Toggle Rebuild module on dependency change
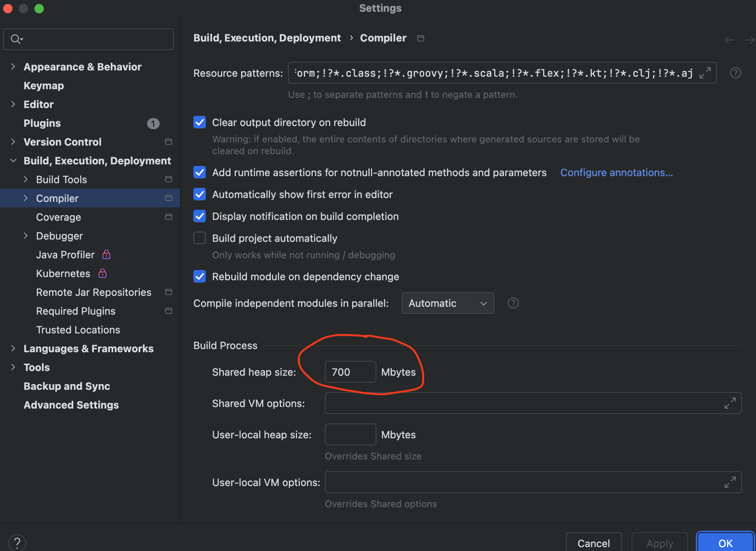The height and width of the screenshot is (551, 756). click(x=200, y=276)
